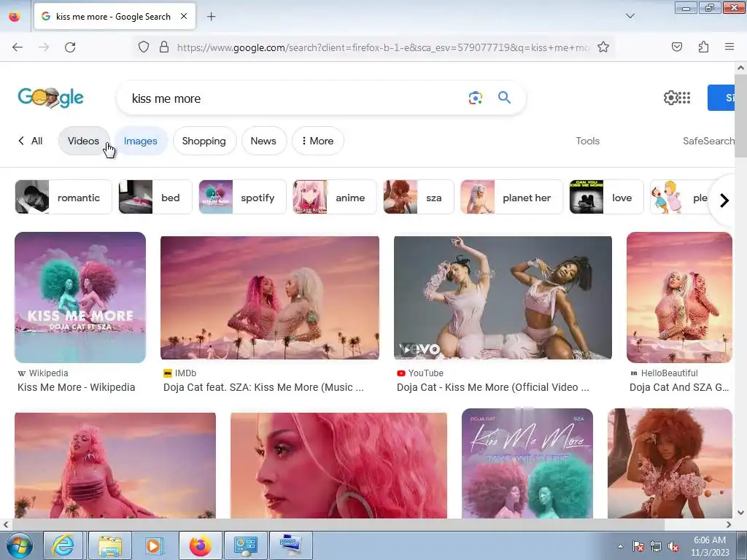Filter images by love chip
This screenshot has width=747, height=560.
pos(606,197)
